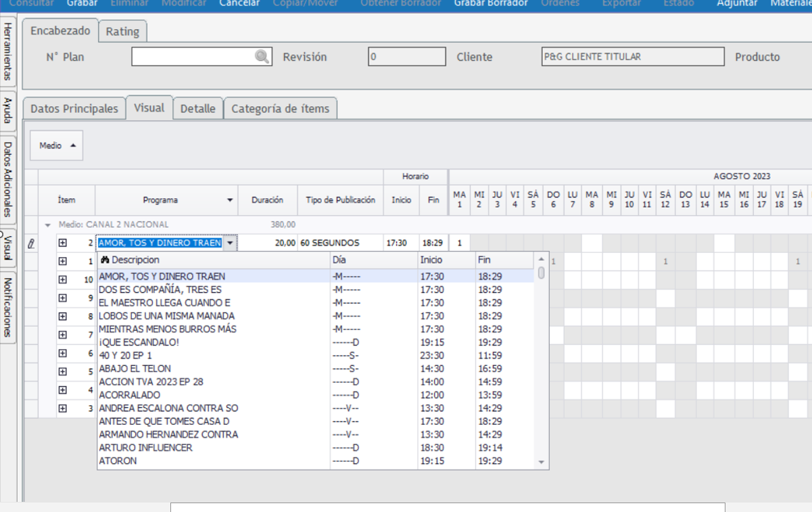812x512 pixels.
Task: Click Cancelar in the top toolbar
Action: coord(239,3)
